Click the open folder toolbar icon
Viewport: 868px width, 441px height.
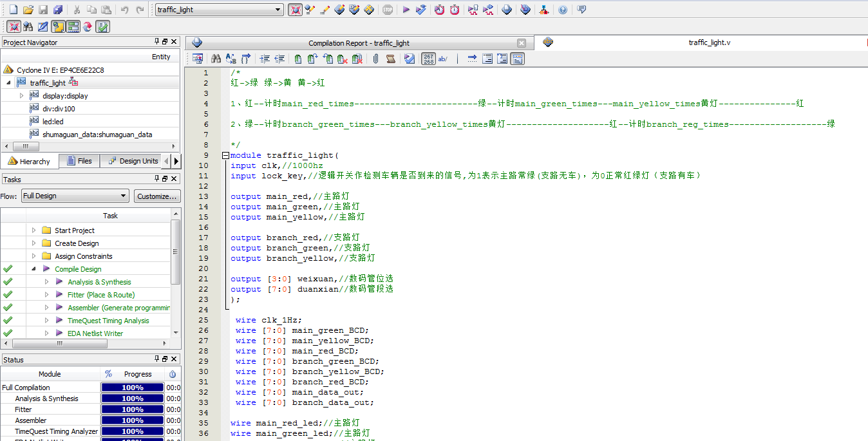coord(28,10)
